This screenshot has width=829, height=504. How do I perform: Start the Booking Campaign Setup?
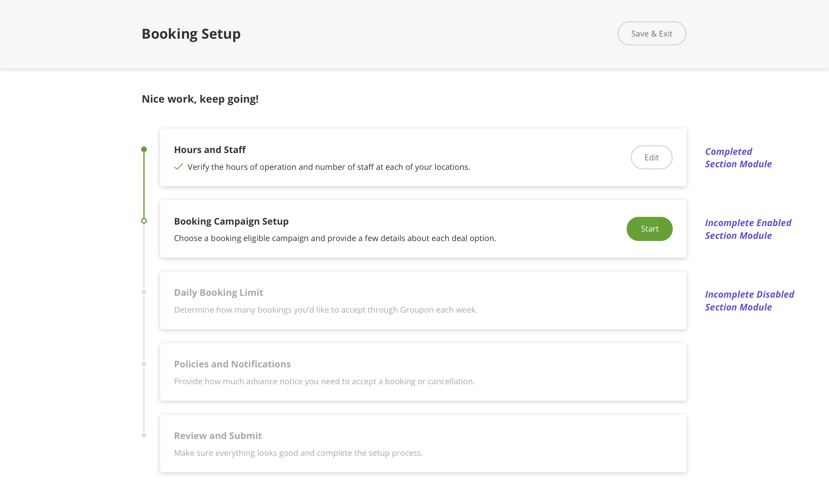[x=650, y=229]
